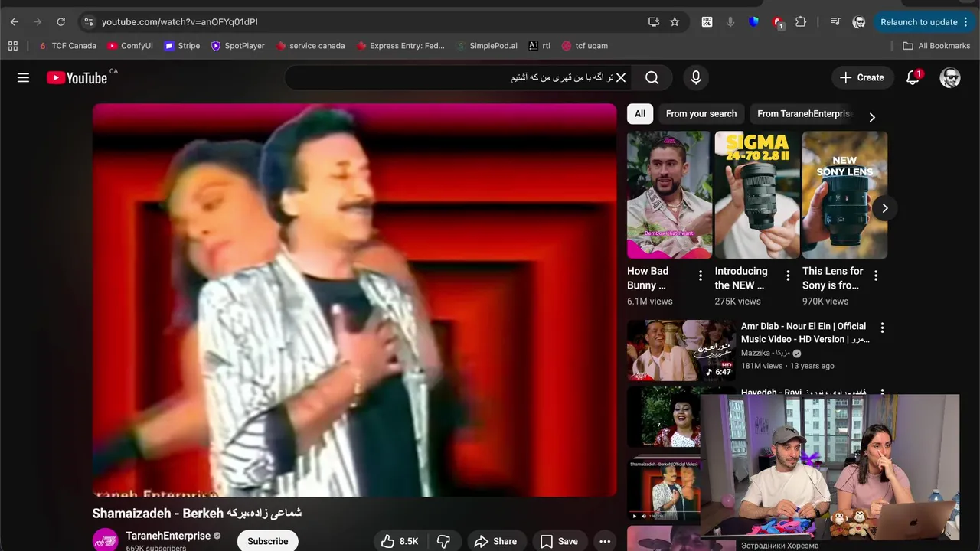980x551 pixels.
Task: Like the video showing 8.5K
Action: coord(400,541)
